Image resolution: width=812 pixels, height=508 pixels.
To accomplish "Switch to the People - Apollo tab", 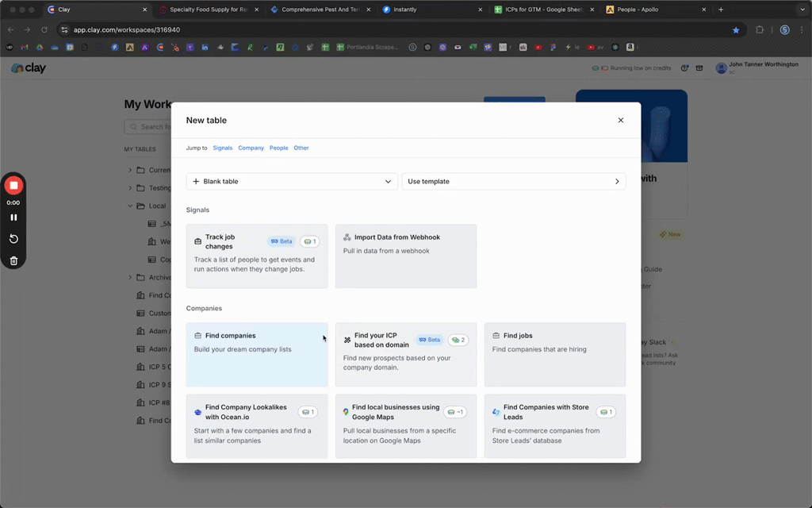I will [x=656, y=10].
